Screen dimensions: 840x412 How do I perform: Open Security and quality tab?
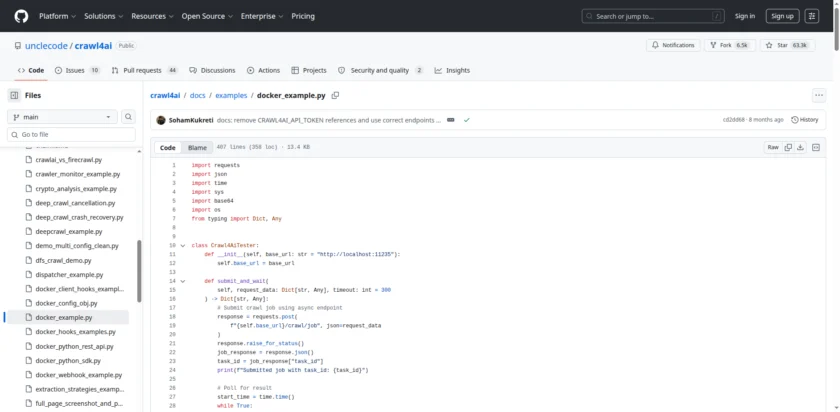pyautogui.click(x=380, y=70)
